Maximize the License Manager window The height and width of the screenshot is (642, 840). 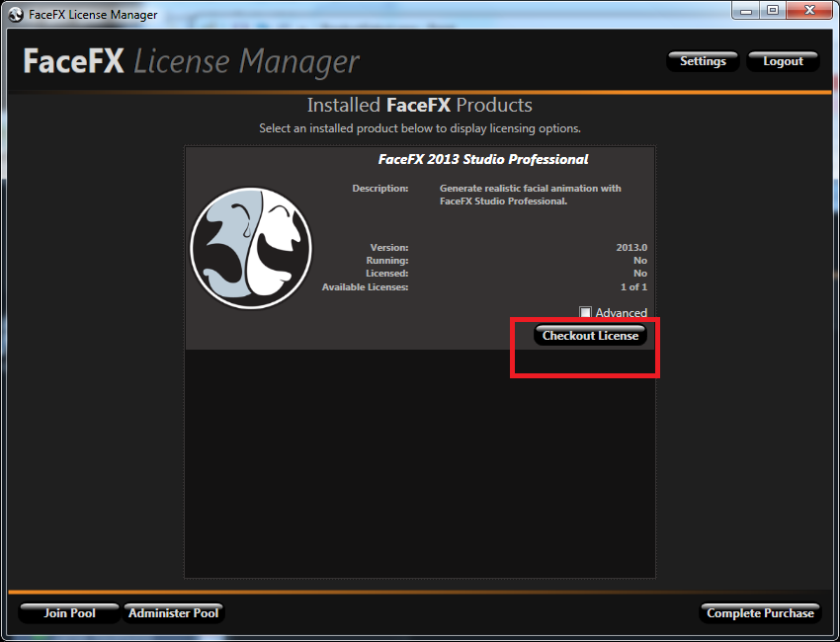pos(772,10)
